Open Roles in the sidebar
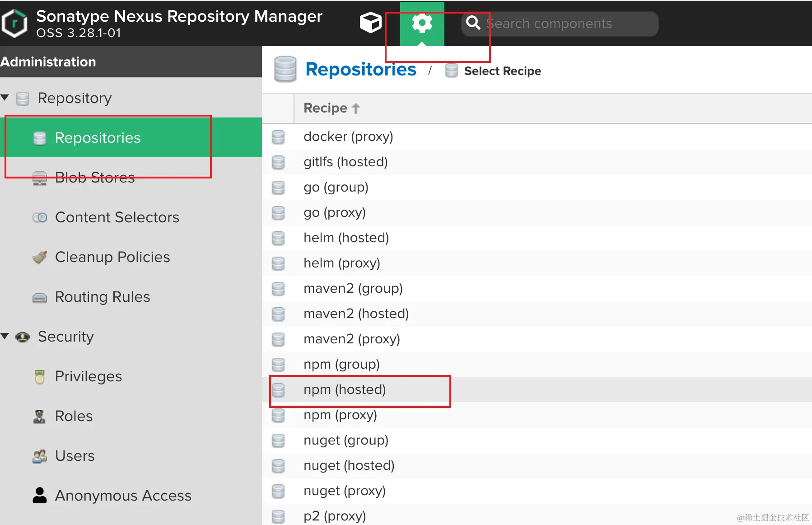Image resolution: width=812 pixels, height=525 pixels. [131, 416]
